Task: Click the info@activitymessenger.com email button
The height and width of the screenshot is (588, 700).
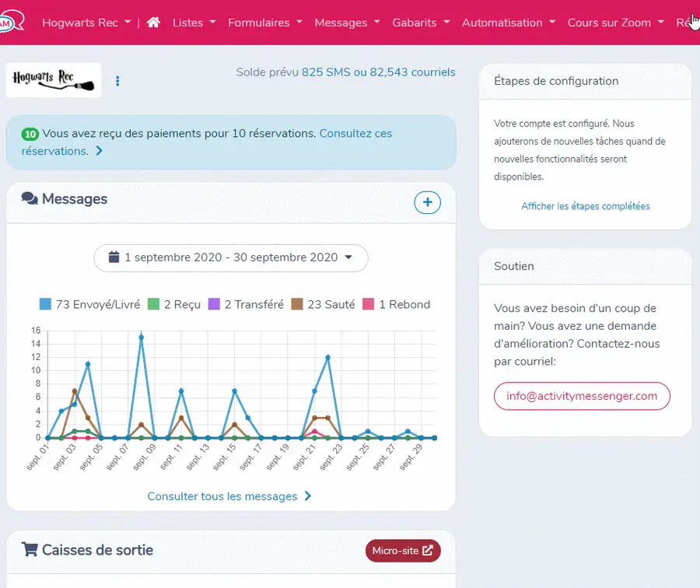Action: [x=582, y=396]
